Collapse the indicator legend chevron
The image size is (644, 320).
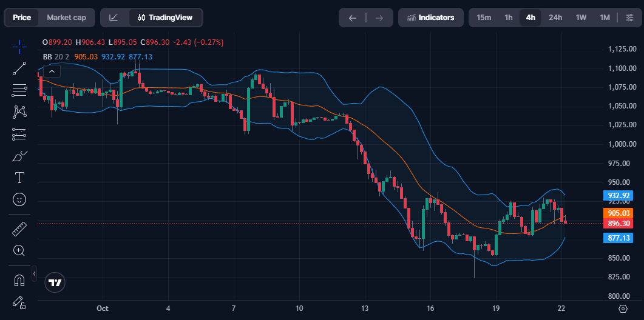(52, 72)
